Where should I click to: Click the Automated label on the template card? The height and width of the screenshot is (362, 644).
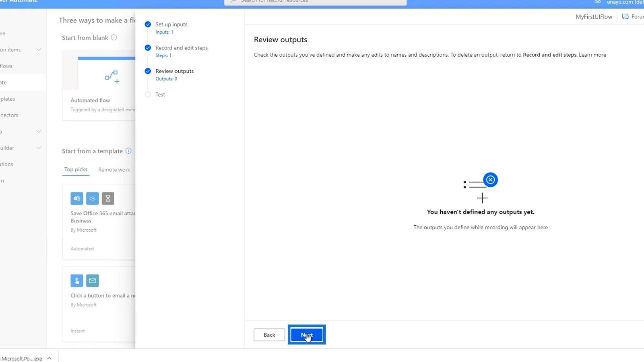tap(82, 249)
